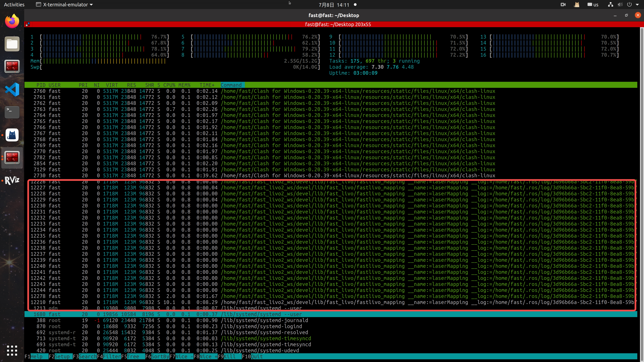Click F7 Nice - in the htop footer
644x362 pixels.
pos(181,356)
